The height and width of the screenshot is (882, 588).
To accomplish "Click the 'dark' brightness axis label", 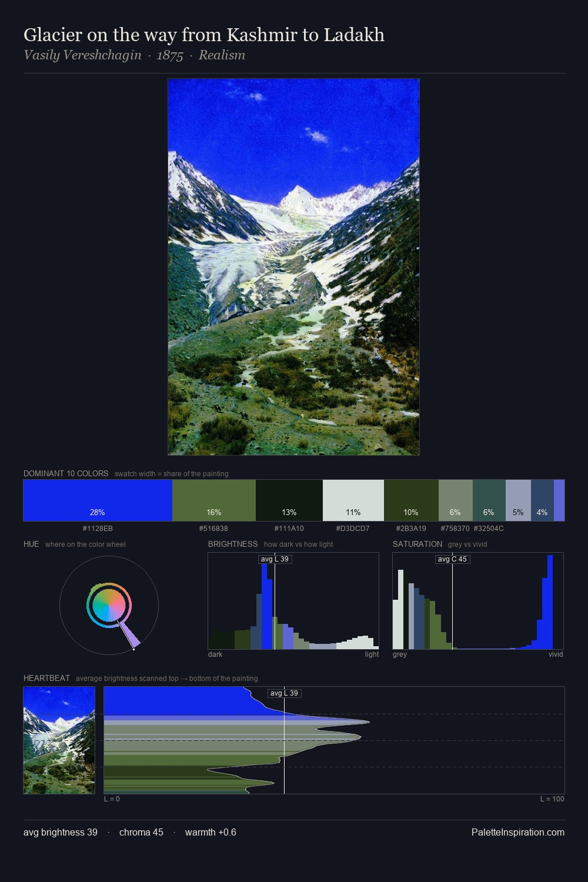I will pos(215,654).
